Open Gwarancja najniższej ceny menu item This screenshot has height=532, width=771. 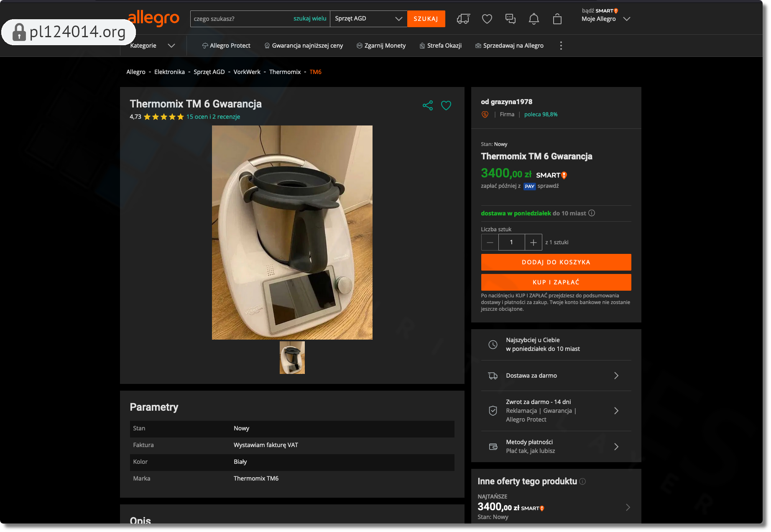tap(304, 46)
